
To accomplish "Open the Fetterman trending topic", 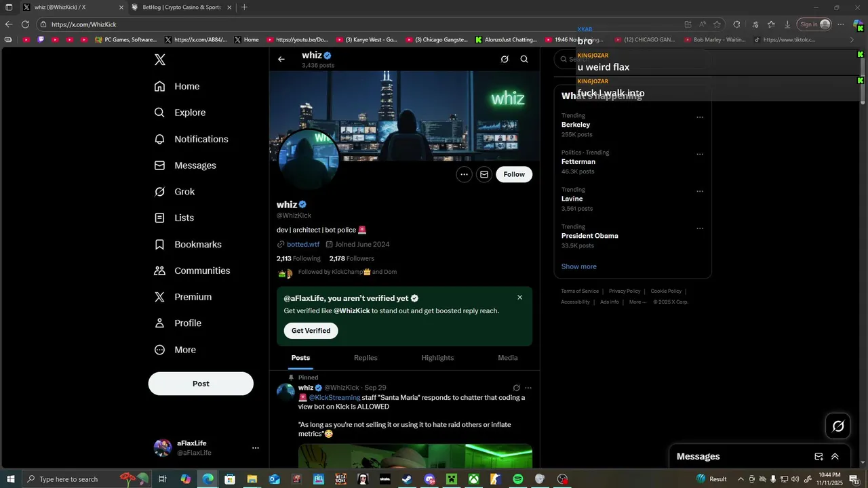I will [578, 162].
